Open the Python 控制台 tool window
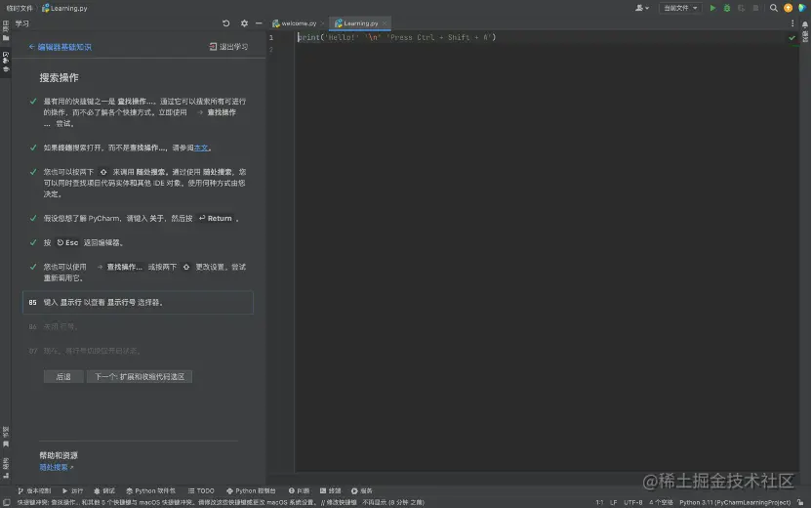This screenshot has height=508, width=812. click(x=251, y=490)
